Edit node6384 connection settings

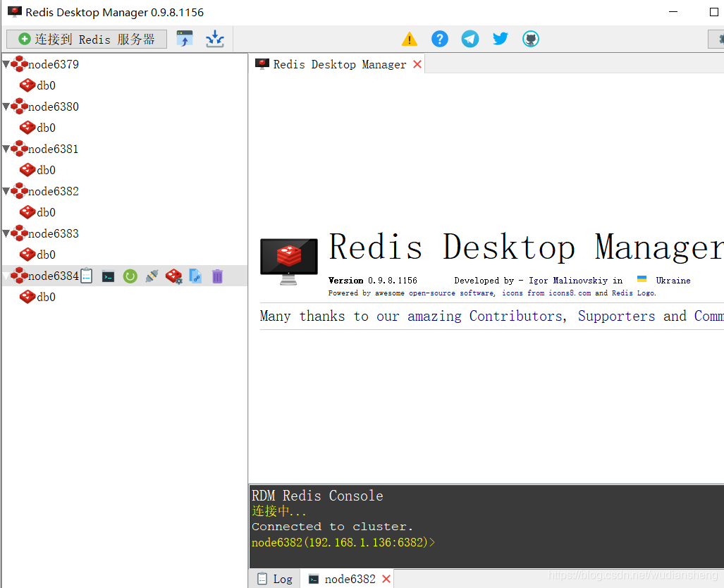point(173,276)
